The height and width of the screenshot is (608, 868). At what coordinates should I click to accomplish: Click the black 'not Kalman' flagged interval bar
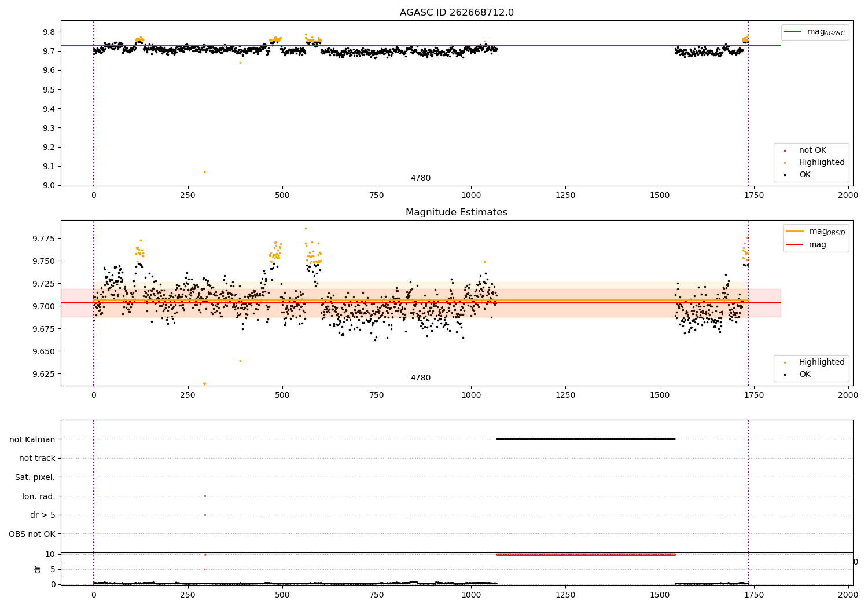click(586, 439)
